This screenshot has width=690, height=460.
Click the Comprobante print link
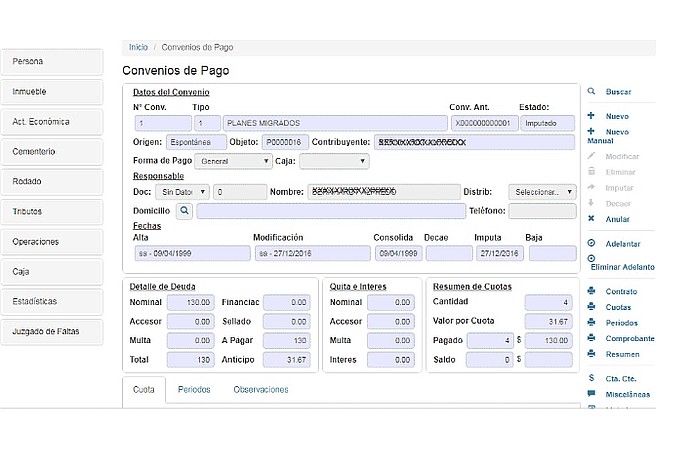tap(630, 339)
